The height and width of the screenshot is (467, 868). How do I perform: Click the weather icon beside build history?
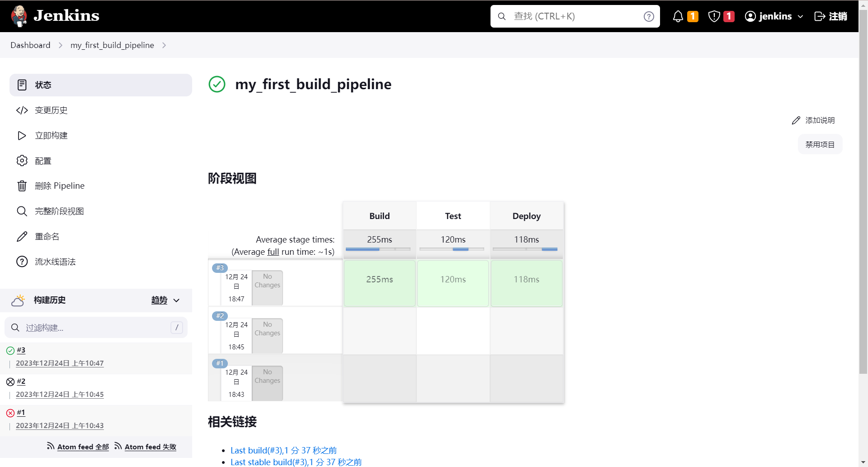point(18,300)
